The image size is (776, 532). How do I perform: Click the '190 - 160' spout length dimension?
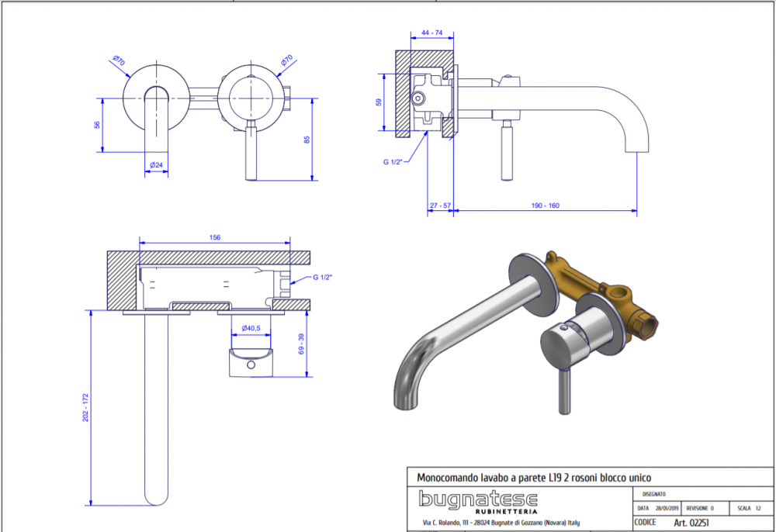[x=546, y=206]
